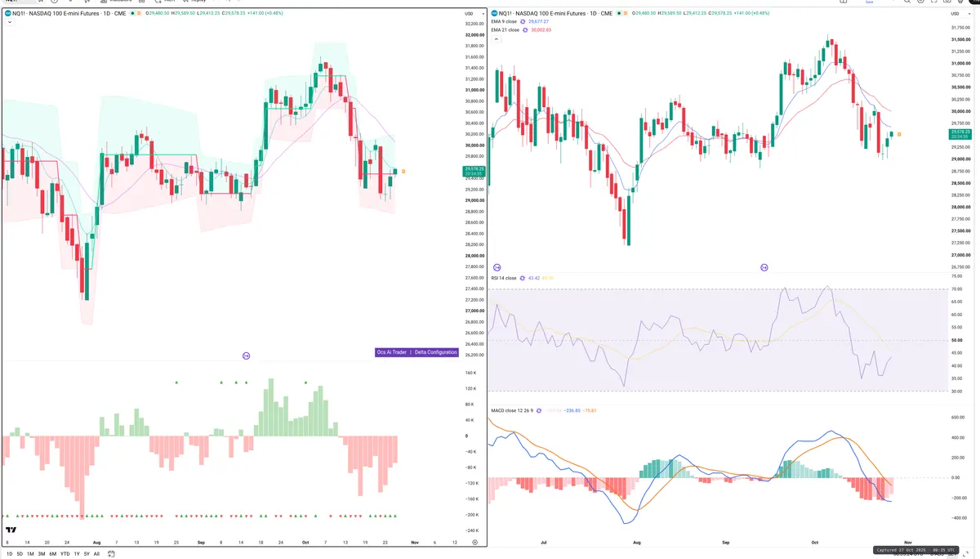Set the range to 5D on left chart
The height and width of the screenshot is (559, 980).
pyautogui.click(x=20, y=554)
